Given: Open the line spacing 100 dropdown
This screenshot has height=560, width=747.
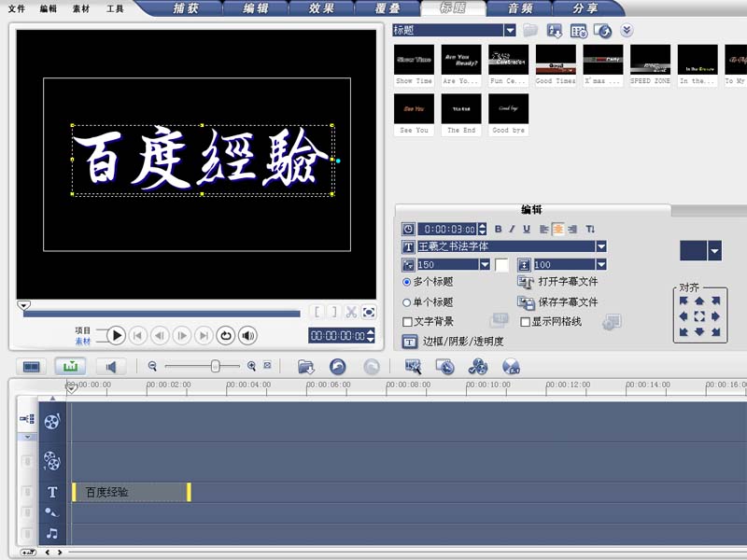Looking at the screenshot, I should pyautogui.click(x=601, y=265).
